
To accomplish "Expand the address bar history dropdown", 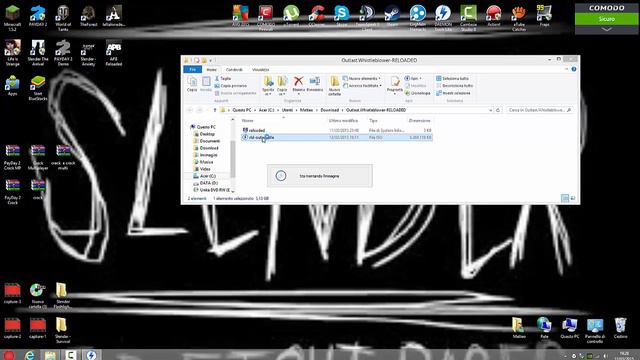I will [490, 110].
